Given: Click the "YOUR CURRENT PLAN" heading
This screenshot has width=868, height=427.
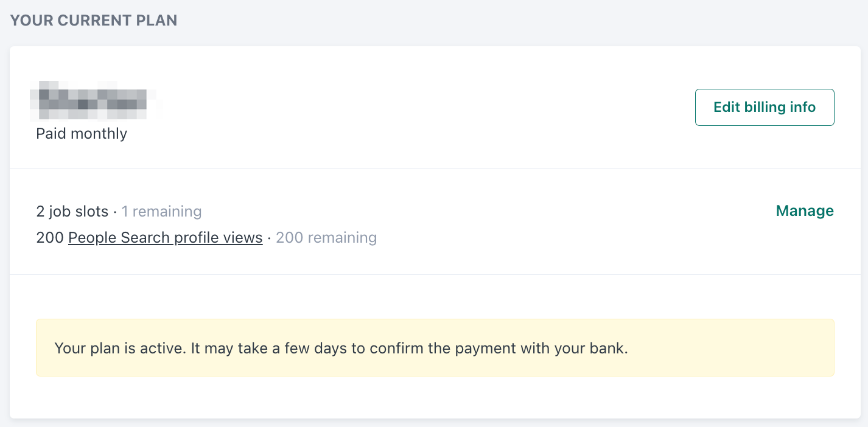Looking at the screenshot, I should click(93, 19).
